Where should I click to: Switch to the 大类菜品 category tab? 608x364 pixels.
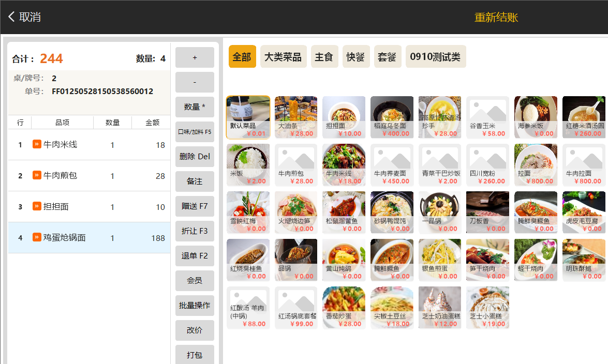(283, 57)
